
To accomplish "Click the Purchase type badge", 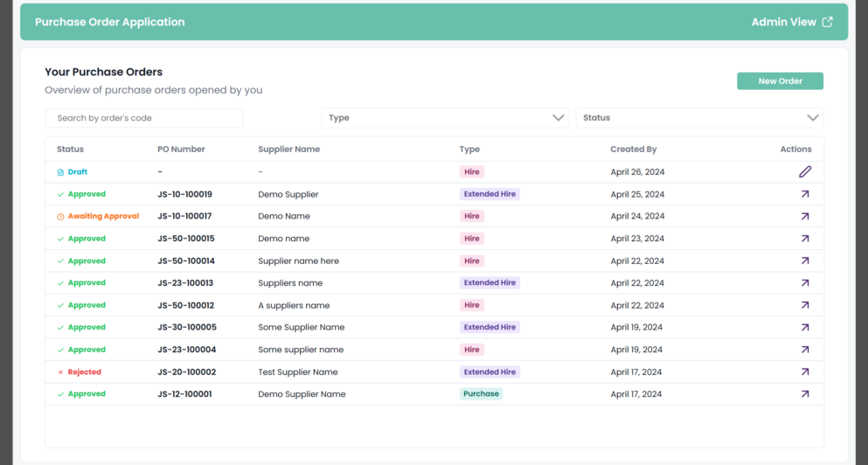I will (481, 394).
